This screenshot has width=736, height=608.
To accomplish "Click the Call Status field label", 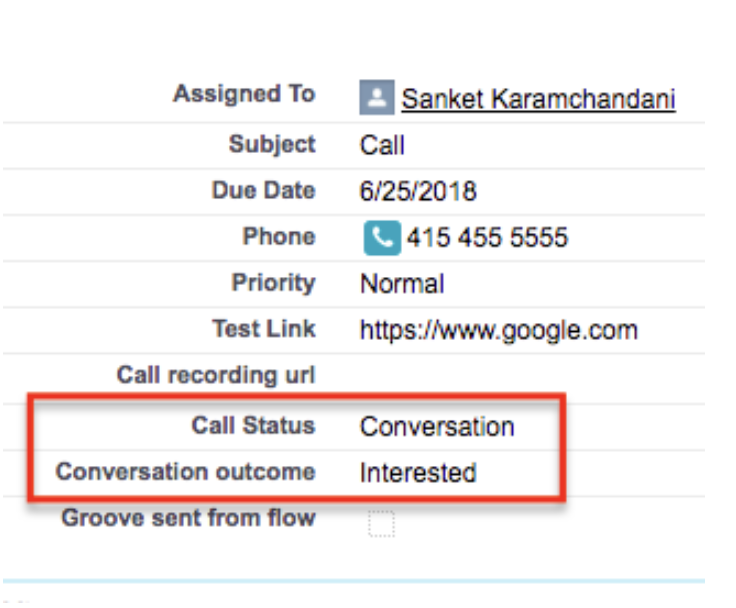I will point(253,426).
